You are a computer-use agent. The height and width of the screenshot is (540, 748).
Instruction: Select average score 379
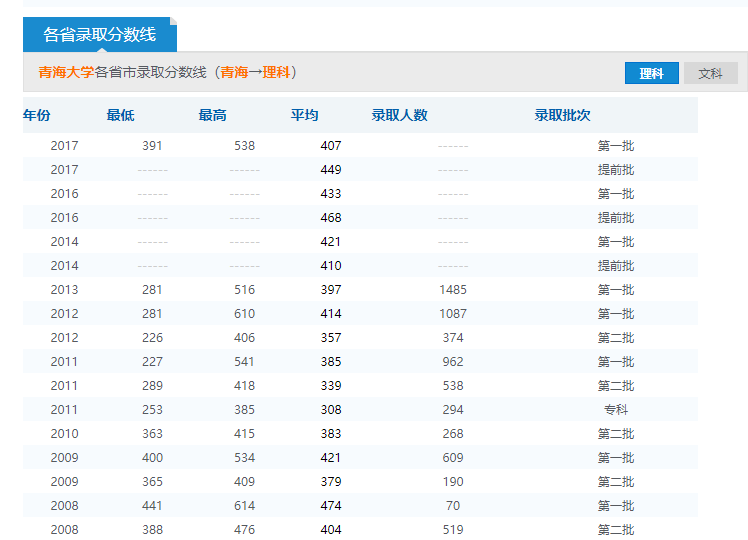click(331, 481)
